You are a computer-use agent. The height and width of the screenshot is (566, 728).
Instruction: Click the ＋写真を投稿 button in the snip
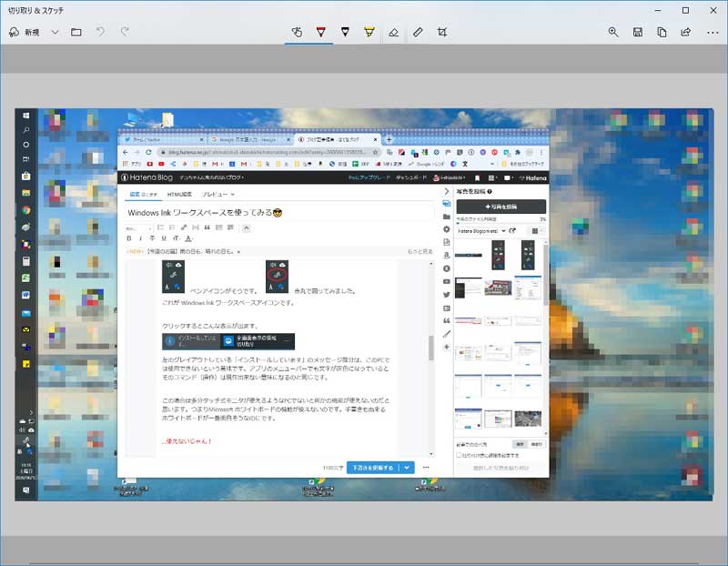(501, 207)
